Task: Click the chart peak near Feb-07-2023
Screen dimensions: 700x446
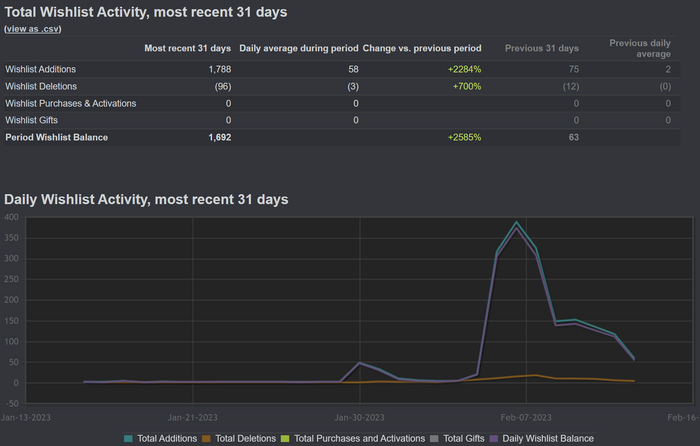Action: [x=517, y=222]
